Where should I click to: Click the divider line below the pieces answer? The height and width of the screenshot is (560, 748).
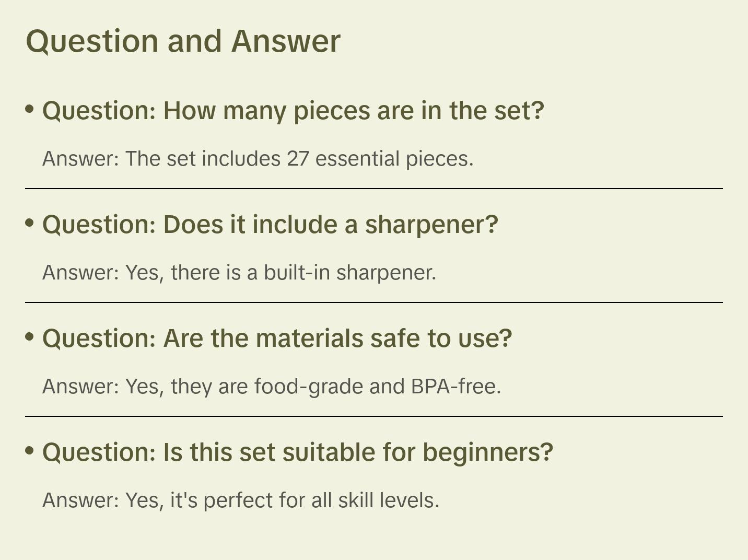pos(374,189)
